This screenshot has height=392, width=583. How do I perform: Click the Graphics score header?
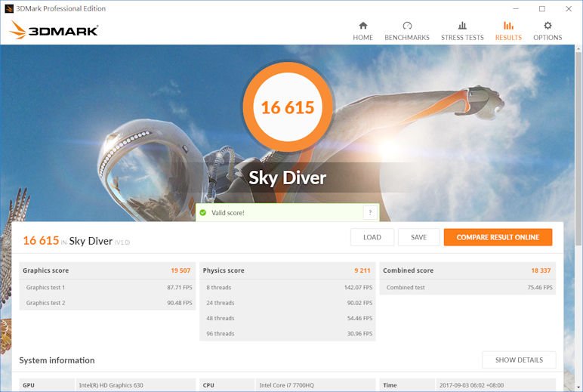click(46, 270)
